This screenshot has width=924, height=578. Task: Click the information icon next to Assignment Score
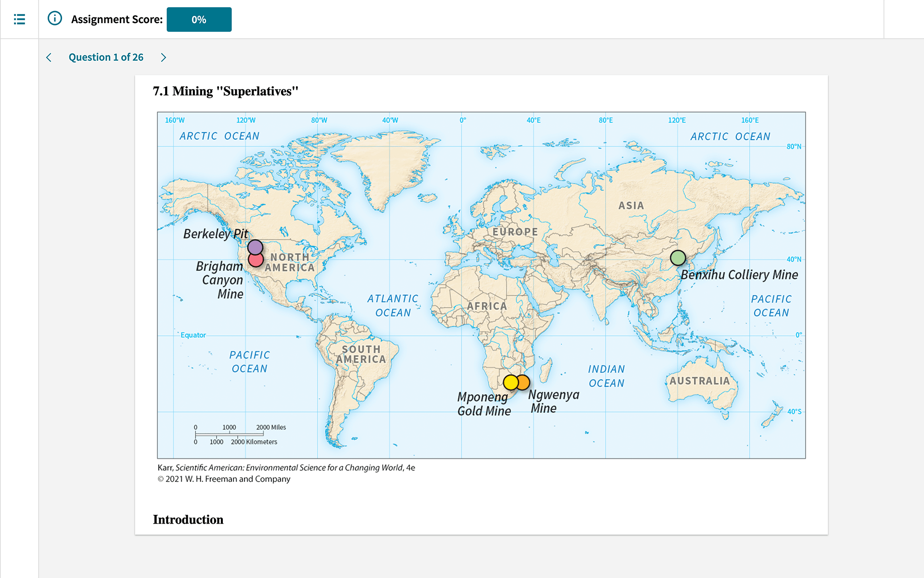click(56, 19)
